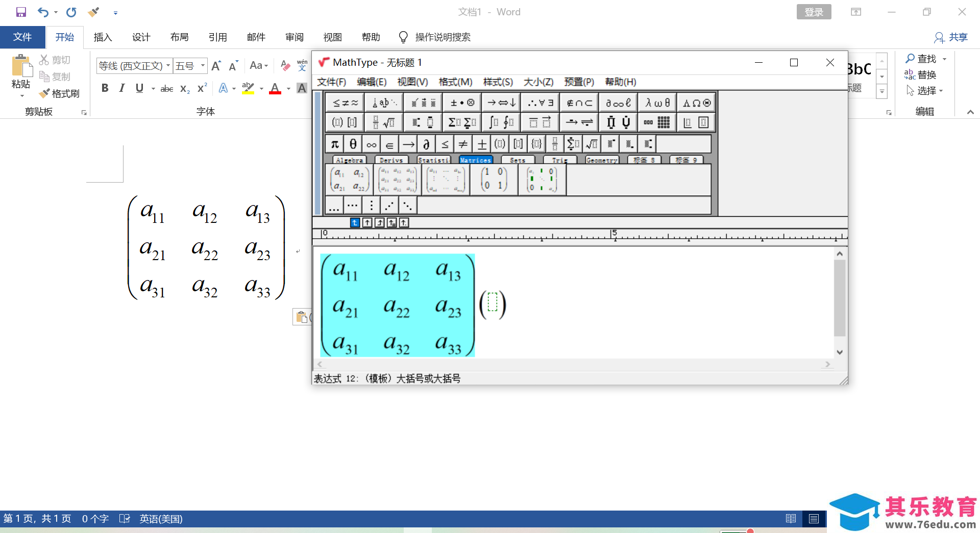The height and width of the screenshot is (533, 980).
Task: Open the logical symbols palette (∴ ∀ ∃)
Action: pos(540,103)
